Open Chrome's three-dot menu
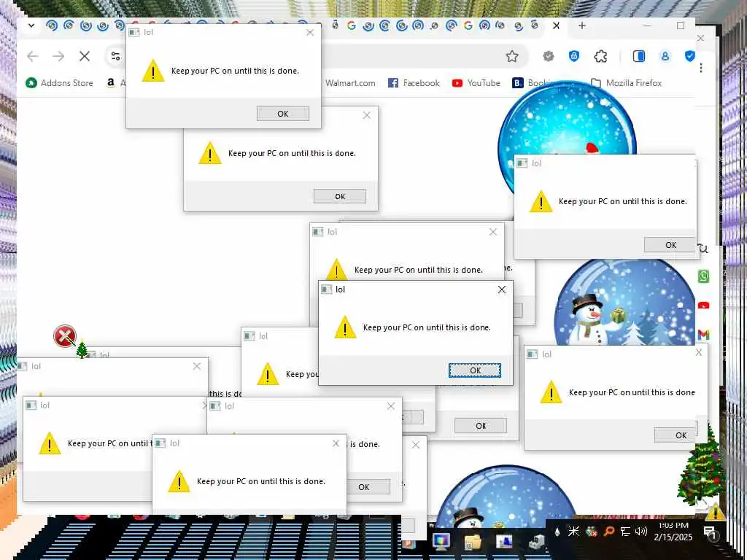Image resolution: width=747 pixels, height=560 pixels. point(701,68)
